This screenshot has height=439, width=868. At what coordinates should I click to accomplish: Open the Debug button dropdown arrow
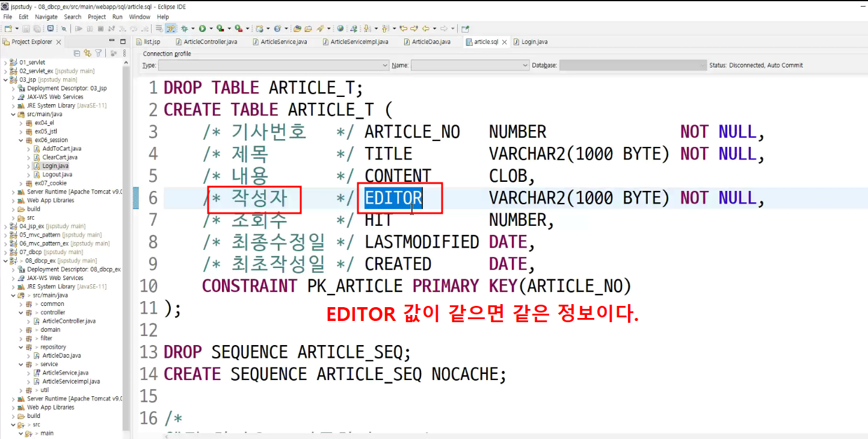(192, 28)
